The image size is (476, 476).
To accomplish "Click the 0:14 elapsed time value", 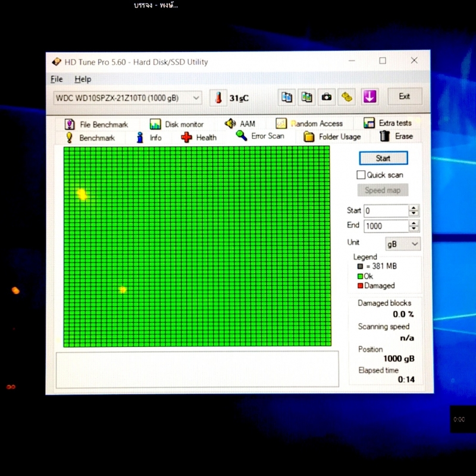I will pos(406,380).
